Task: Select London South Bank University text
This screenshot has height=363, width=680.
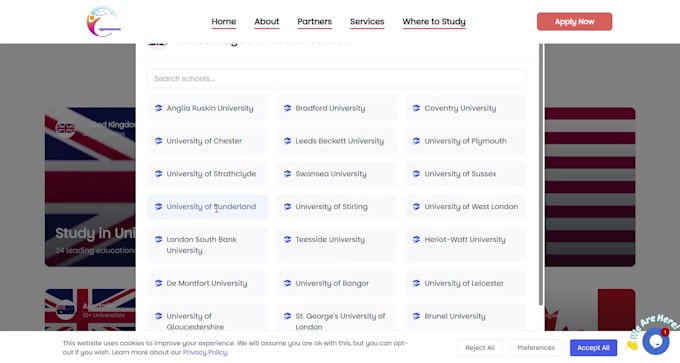Action: (202, 245)
